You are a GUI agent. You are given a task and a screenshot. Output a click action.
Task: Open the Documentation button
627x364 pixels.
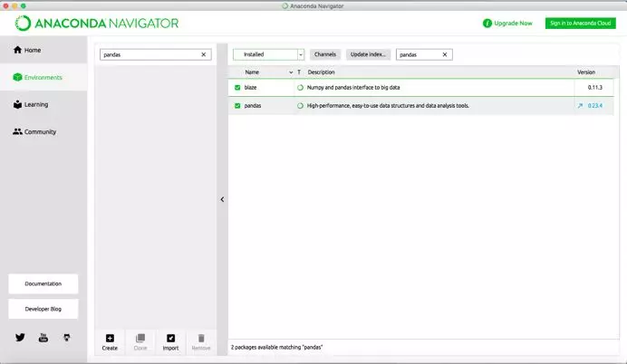point(43,283)
